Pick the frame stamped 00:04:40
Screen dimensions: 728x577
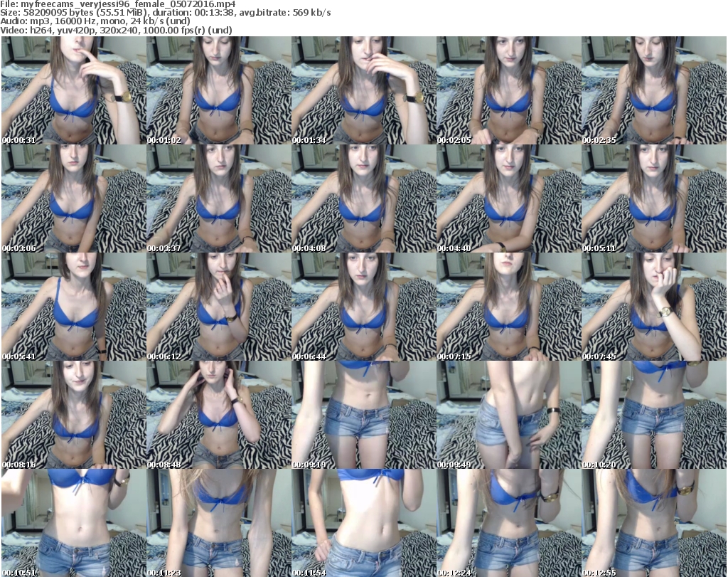(x=509, y=198)
